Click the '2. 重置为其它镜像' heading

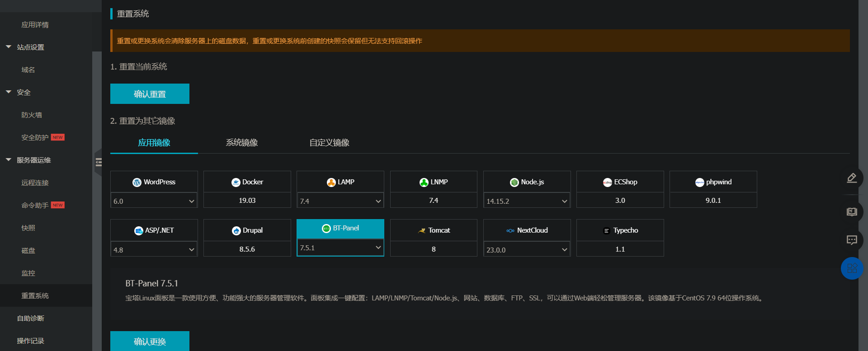coord(143,121)
